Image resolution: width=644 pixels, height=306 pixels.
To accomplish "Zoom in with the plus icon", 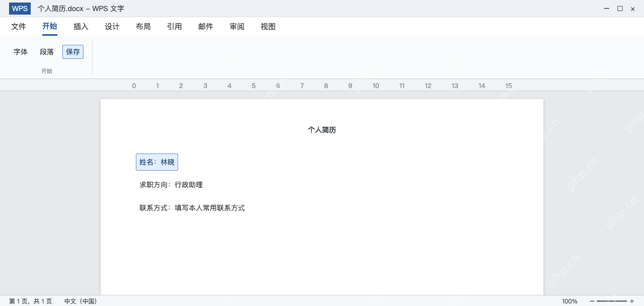I will coord(632,301).
